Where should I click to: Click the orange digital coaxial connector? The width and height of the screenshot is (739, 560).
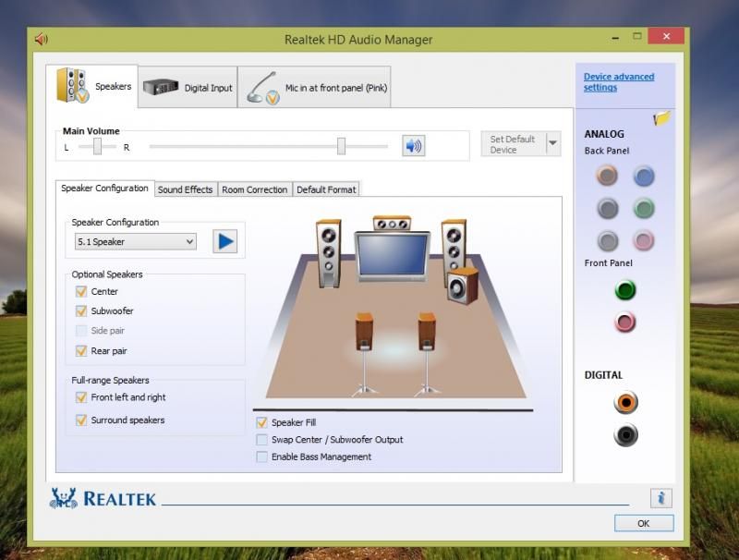point(626,403)
